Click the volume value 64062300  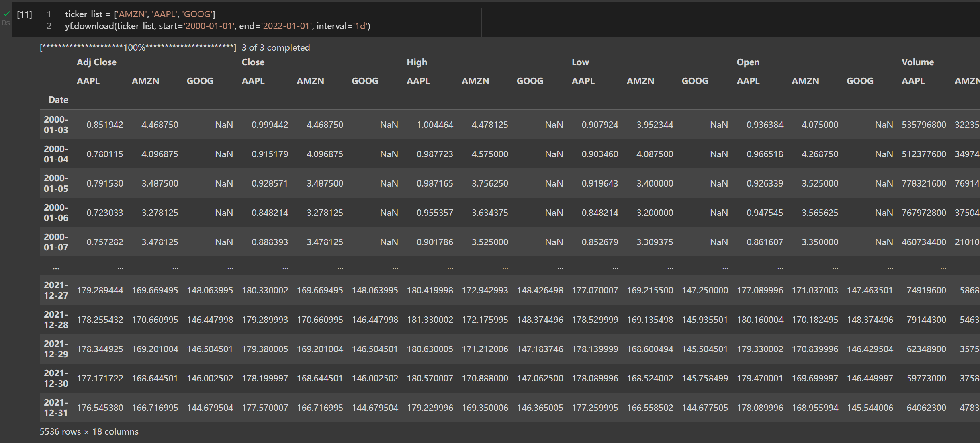pos(926,408)
